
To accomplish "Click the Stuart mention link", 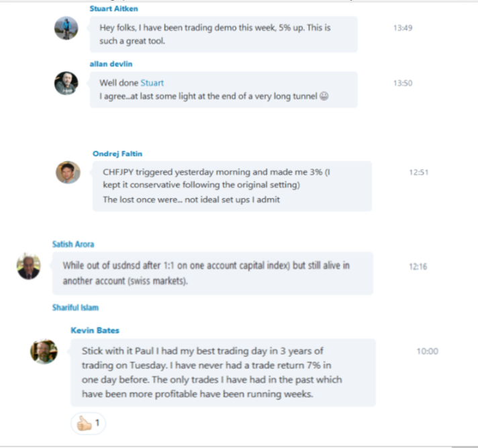I will click(x=152, y=83).
